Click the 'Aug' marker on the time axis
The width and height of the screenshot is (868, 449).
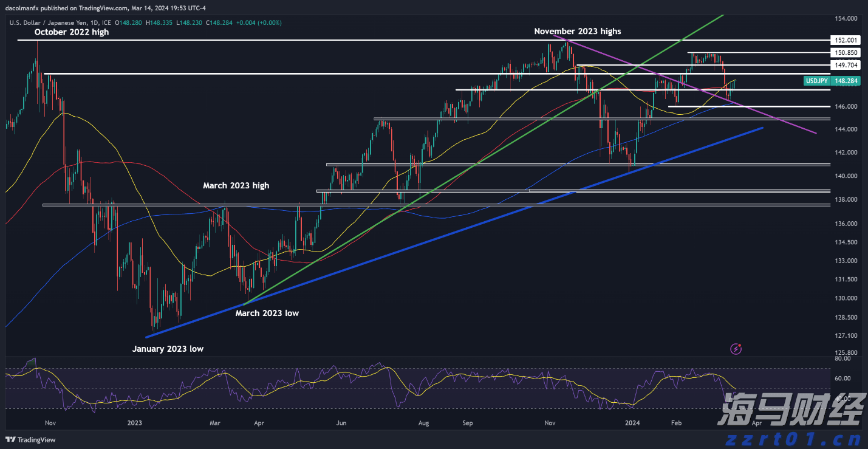(x=424, y=422)
